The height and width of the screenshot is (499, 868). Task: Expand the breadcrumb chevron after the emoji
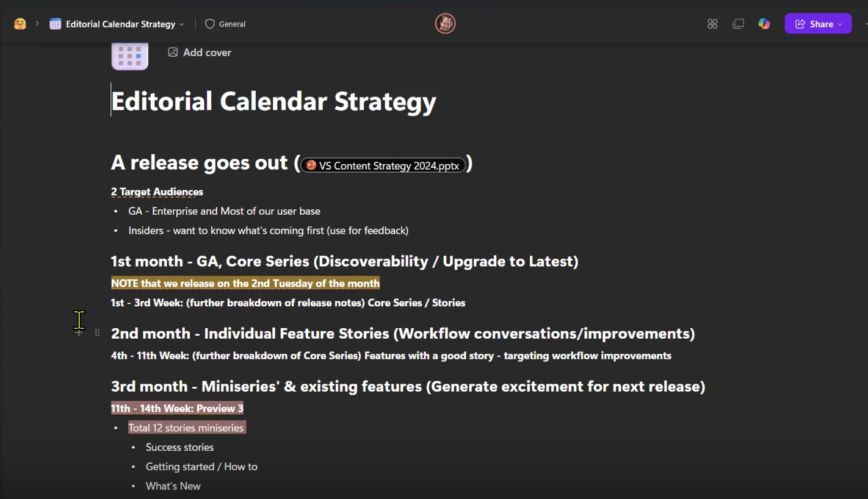click(37, 24)
